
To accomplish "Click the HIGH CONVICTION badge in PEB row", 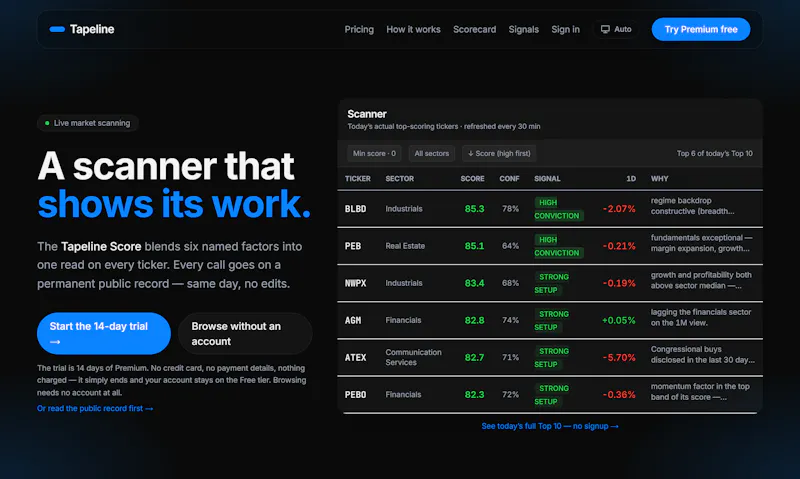I will click(559, 246).
